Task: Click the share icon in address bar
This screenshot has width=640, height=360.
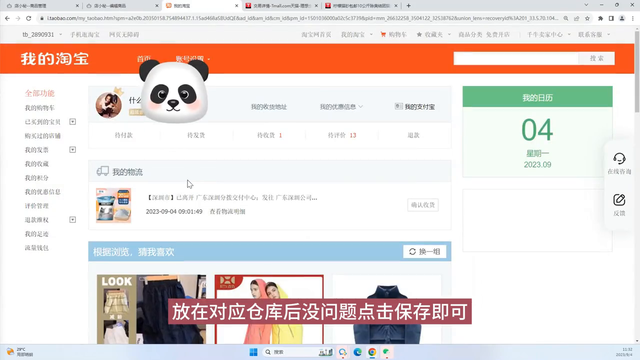Action: 576,18
